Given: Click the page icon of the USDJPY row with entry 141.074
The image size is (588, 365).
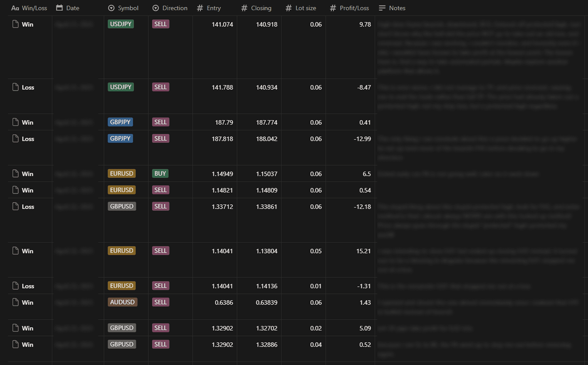Looking at the screenshot, I should 15,24.
